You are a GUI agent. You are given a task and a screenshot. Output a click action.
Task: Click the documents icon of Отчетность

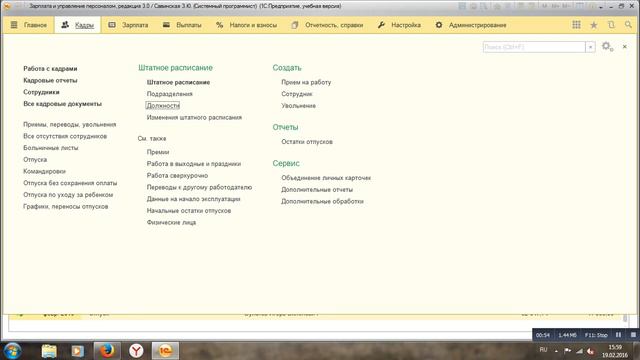click(295, 25)
